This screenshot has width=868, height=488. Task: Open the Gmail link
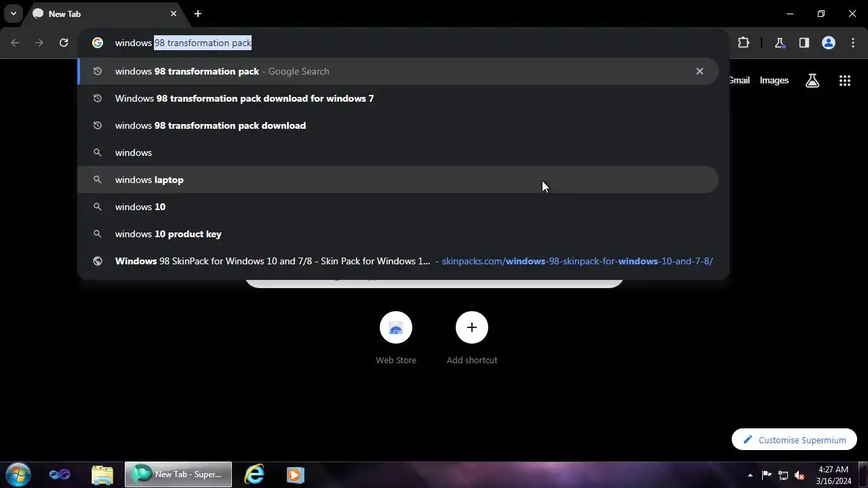(x=739, y=80)
